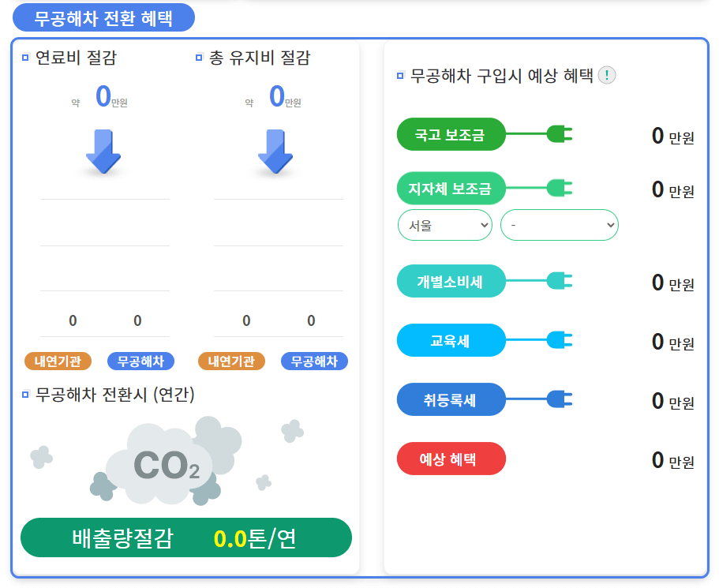Click the 예상 혜택 red button
The height and width of the screenshot is (588, 719).
[x=451, y=458]
